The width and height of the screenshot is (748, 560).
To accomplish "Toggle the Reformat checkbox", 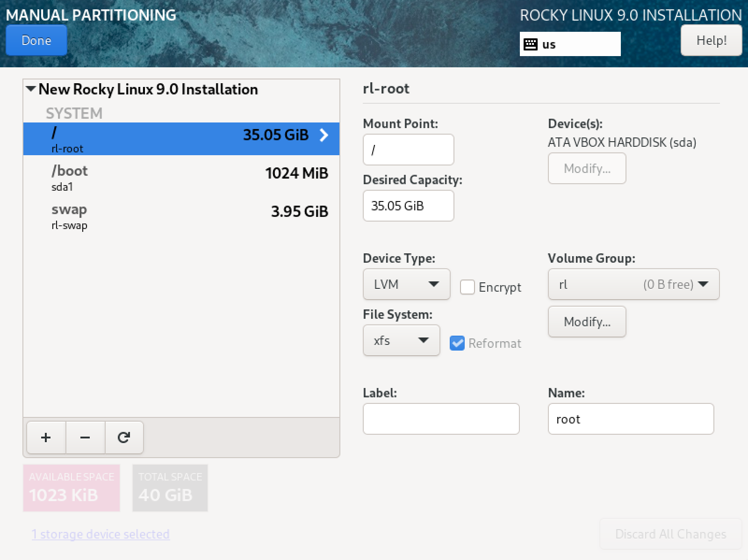I will pyautogui.click(x=457, y=343).
